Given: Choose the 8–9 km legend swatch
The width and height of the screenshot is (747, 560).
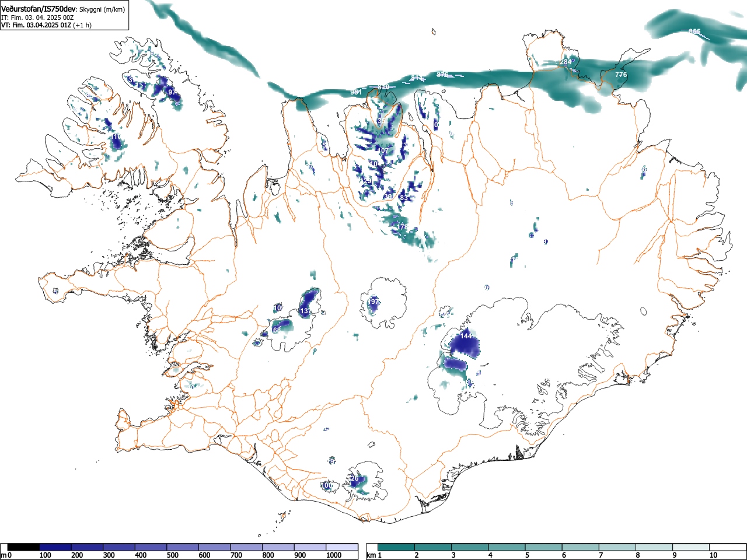Looking at the screenshot, I should coord(654,547).
